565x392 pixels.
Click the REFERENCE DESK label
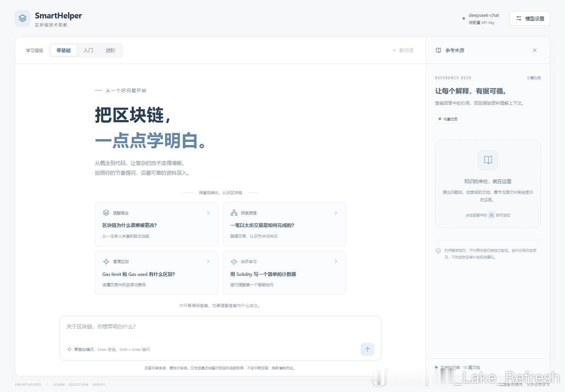[x=453, y=78]
